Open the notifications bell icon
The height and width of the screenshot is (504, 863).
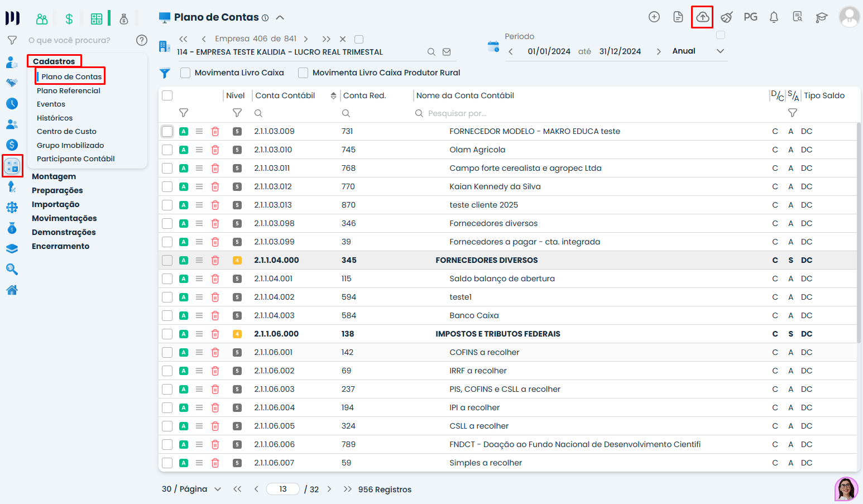[774, 17]
